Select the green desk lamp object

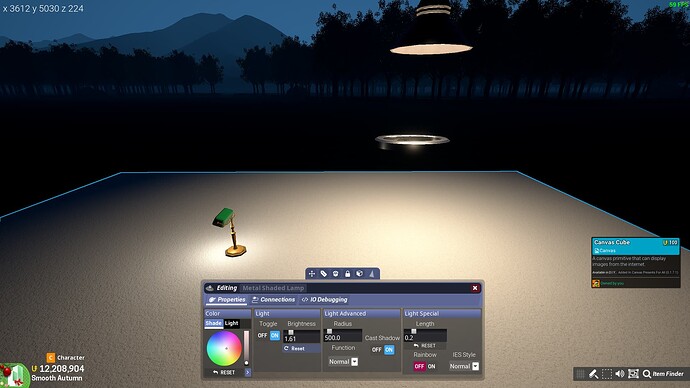[x=230, y=232]
